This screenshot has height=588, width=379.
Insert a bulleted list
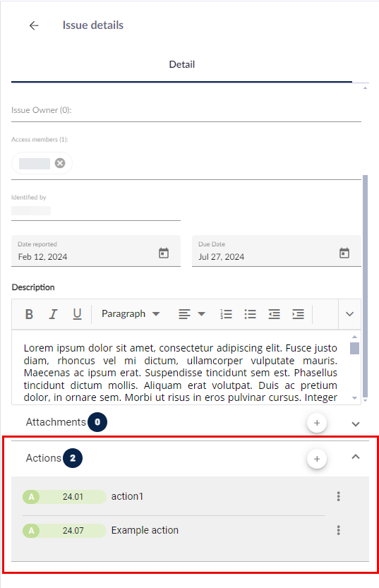[x=250, y=314]
